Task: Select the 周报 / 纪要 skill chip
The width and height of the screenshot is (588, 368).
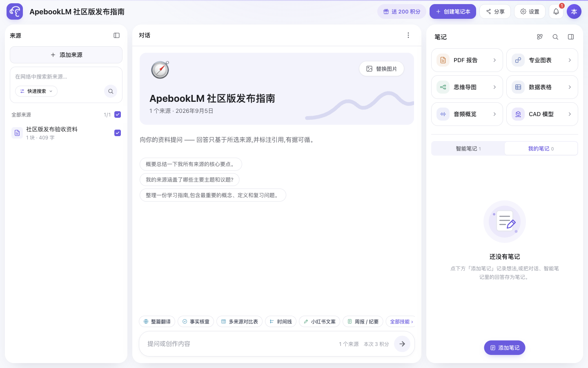Action: click(x=363, y=321)
